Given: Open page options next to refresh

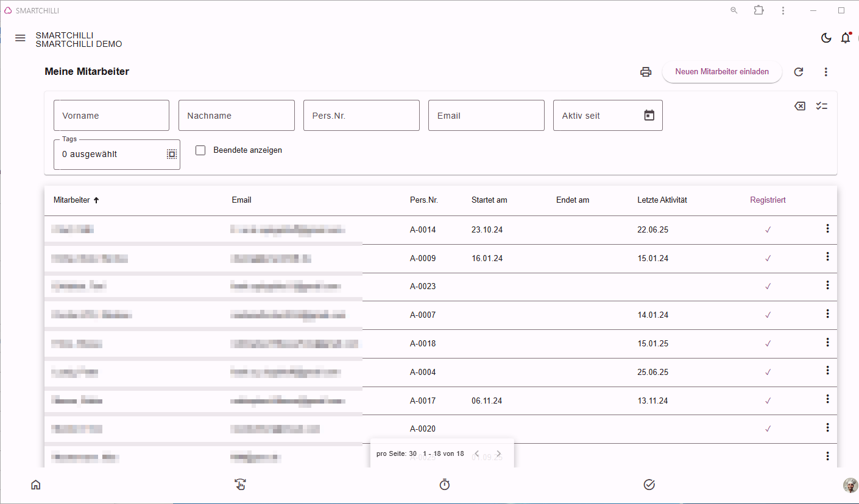Looking at the screenshot, I should tap(826, 72).
